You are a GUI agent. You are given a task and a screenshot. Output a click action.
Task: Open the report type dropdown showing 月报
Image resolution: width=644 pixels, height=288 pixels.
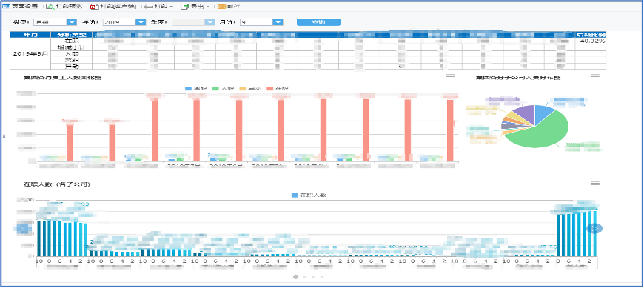[72, 22]
